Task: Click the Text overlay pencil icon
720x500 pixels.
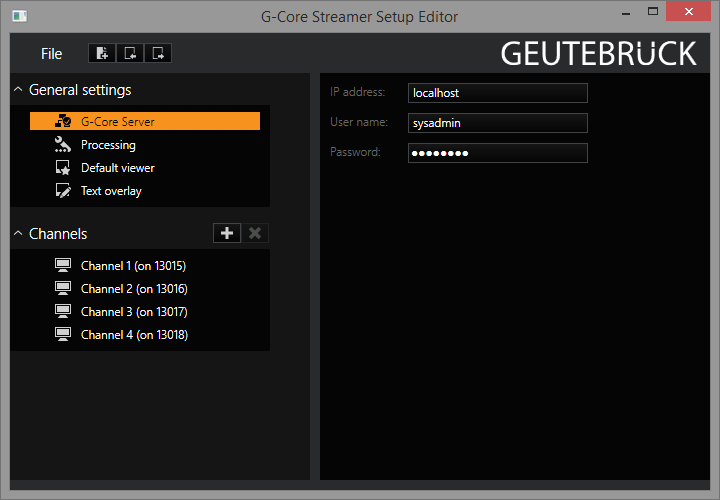Action: (x=63, y=191)
